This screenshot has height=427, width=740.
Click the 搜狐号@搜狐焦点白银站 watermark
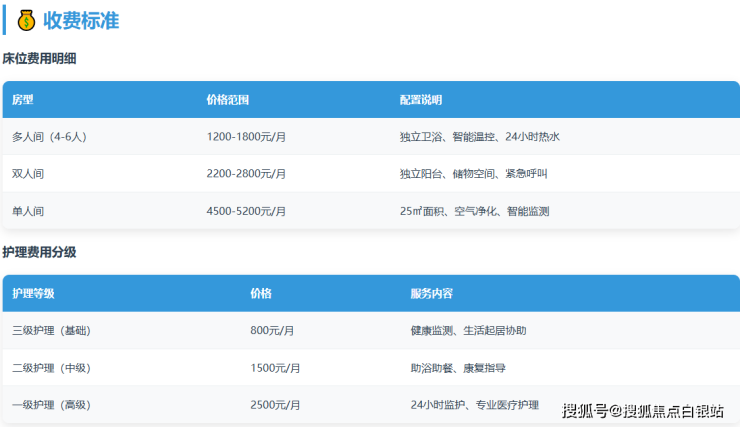pyautogui.click(x=643, y=410)
